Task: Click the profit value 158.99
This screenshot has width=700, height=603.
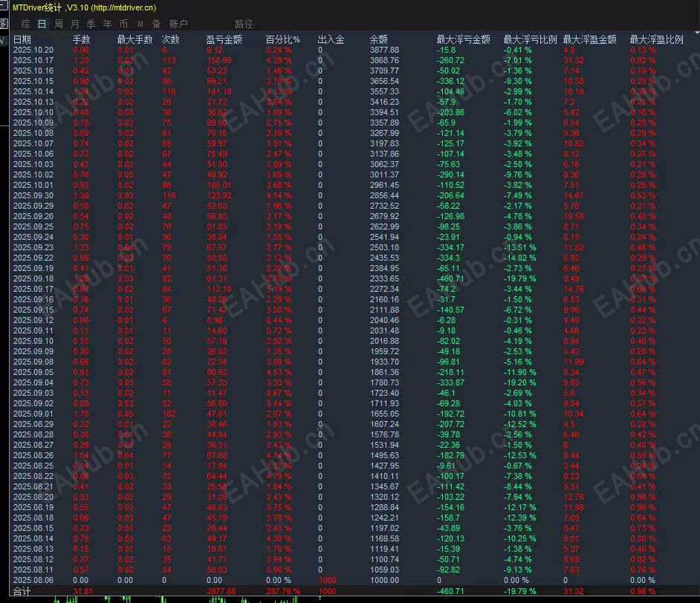Action: coord(219,60)
